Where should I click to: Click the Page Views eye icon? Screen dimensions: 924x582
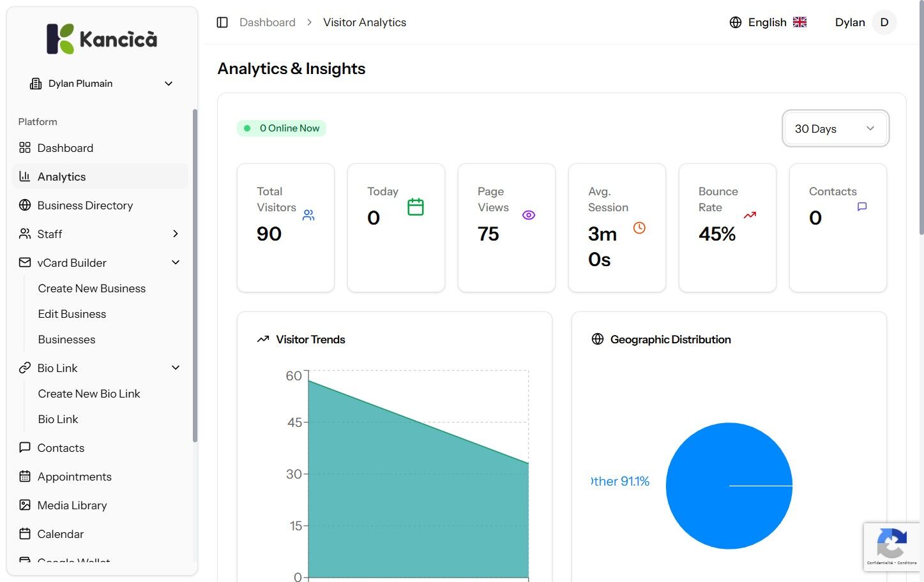click(x=529, y=215)
